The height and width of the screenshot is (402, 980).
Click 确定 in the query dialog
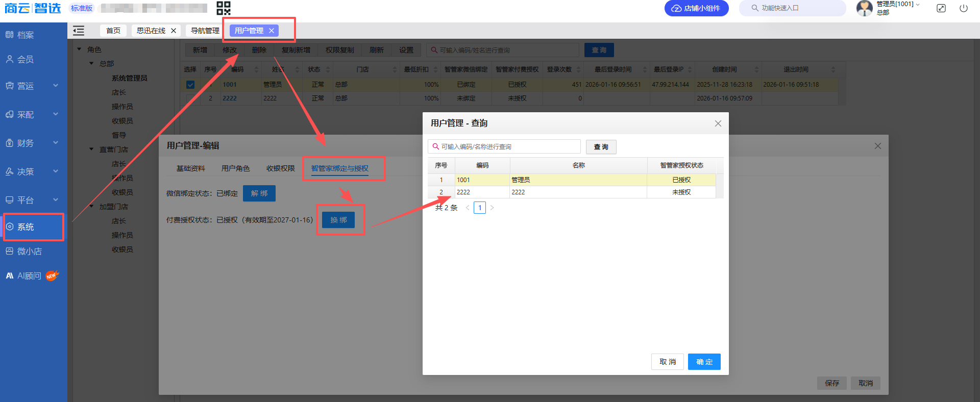[704, 362]
